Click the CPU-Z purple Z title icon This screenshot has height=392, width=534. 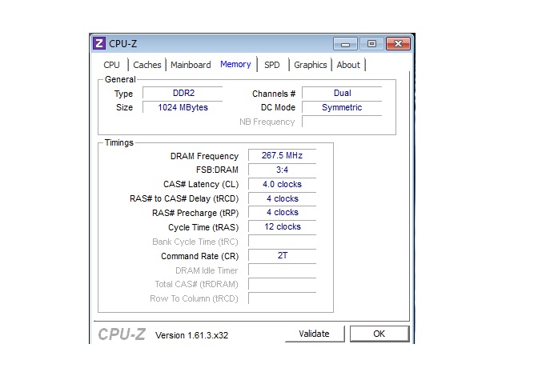pos(99,43)
